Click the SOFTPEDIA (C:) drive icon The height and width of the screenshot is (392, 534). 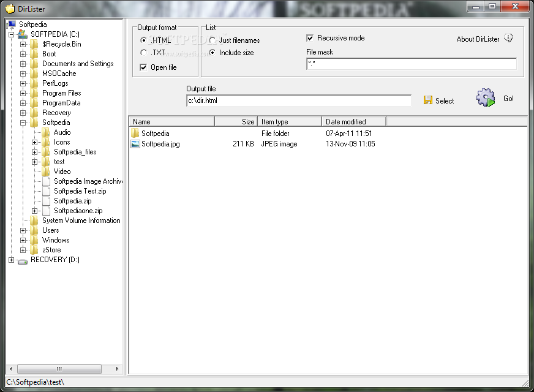point(23,34)
